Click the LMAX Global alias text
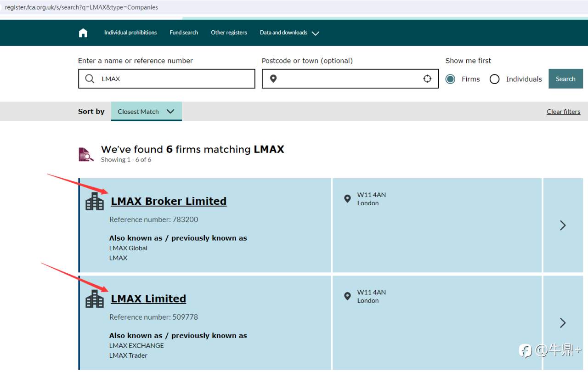This screenshot has height=372, width=588. point(128,248)
